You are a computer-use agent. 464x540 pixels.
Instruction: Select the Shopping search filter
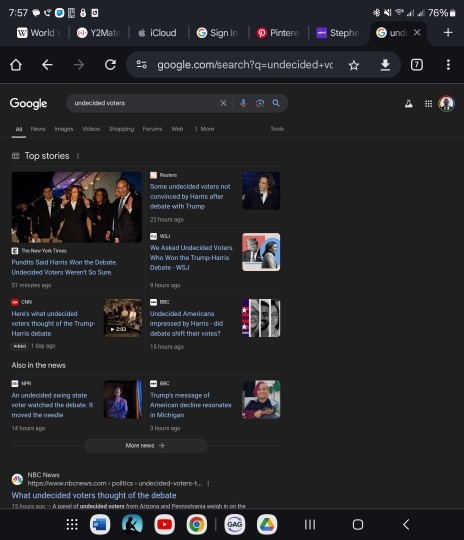point(121,129)
